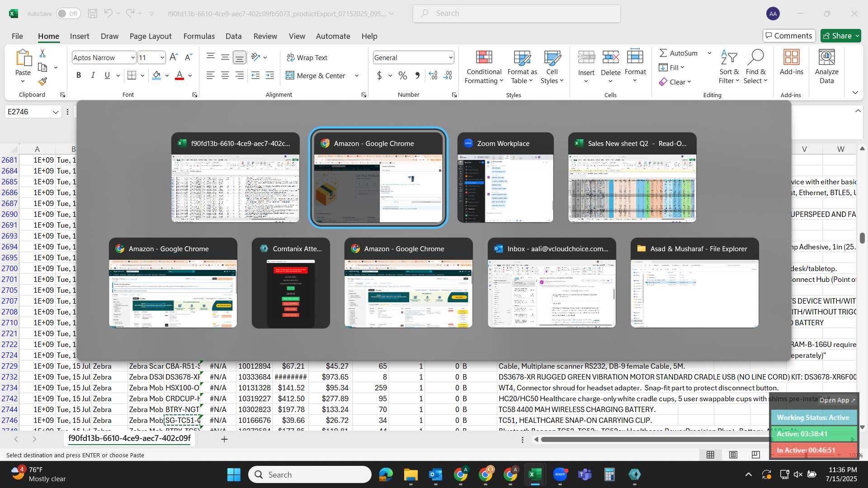The width and height of the screenshot is (868, 488).
Task: Click the Copy icon in Clipboard group
Action: click(42, 67)
